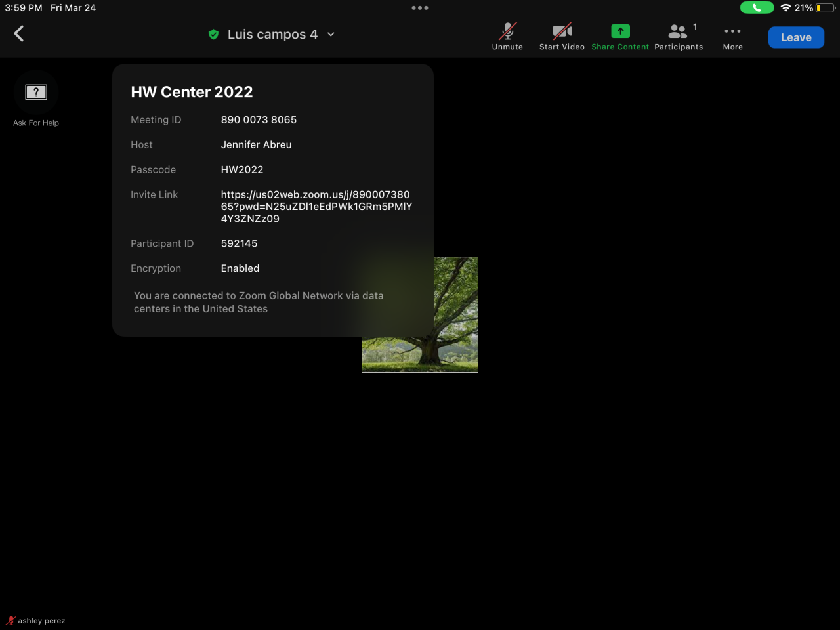Tap the battery indicator icon
The height and width of the screenshot is (630, 840).
pos(825,8)
